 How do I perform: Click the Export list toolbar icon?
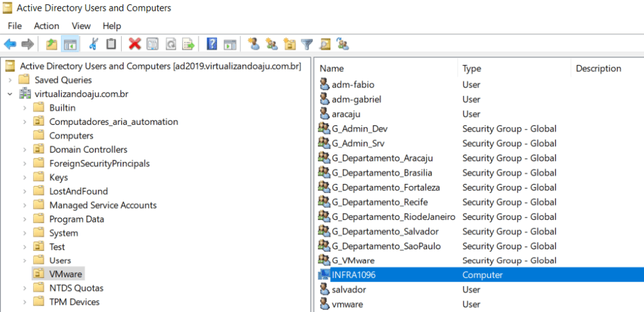click(188, 44)
